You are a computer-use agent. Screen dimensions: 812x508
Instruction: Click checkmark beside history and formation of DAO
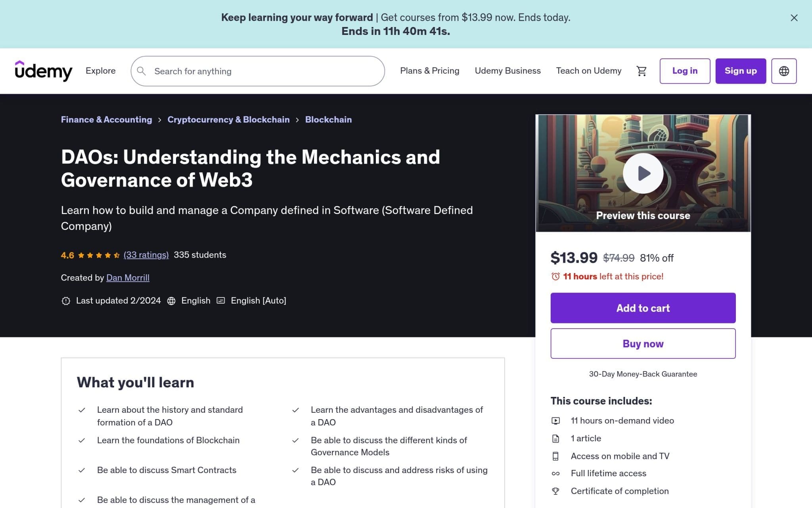[82, 410]
